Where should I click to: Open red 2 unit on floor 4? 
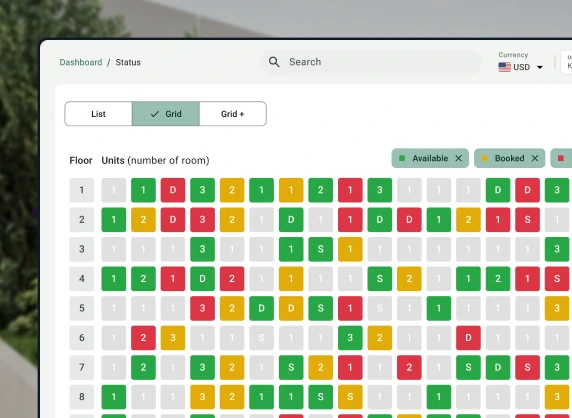(x=232, y=279)
